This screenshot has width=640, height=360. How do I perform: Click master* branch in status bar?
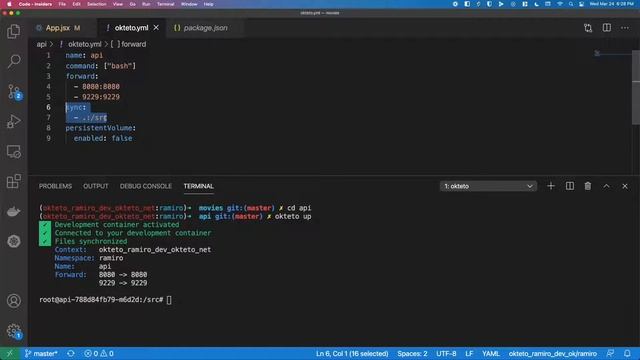point(41,353)
